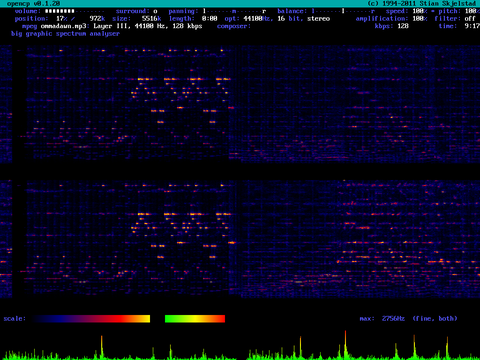
Task: Click the volume level bar
Action: pyautogui.click(x=74, y=11)
